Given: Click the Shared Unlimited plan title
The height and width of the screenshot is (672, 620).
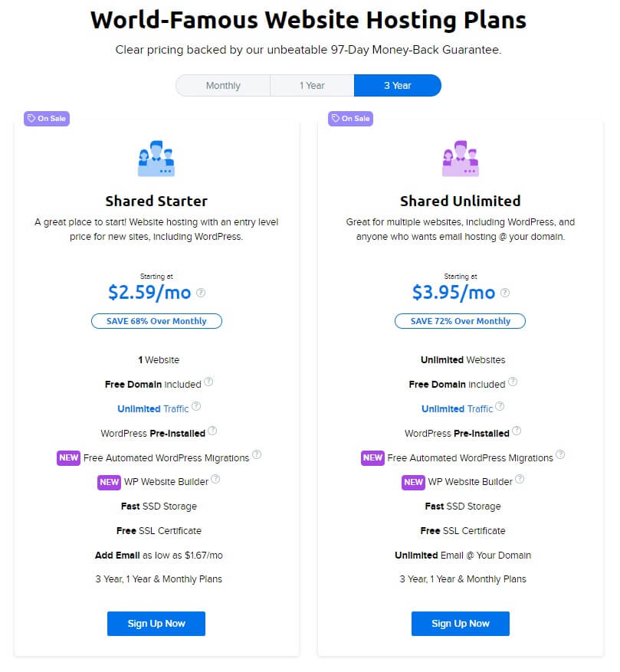Looking at the screenshot, I should [460, 201].
